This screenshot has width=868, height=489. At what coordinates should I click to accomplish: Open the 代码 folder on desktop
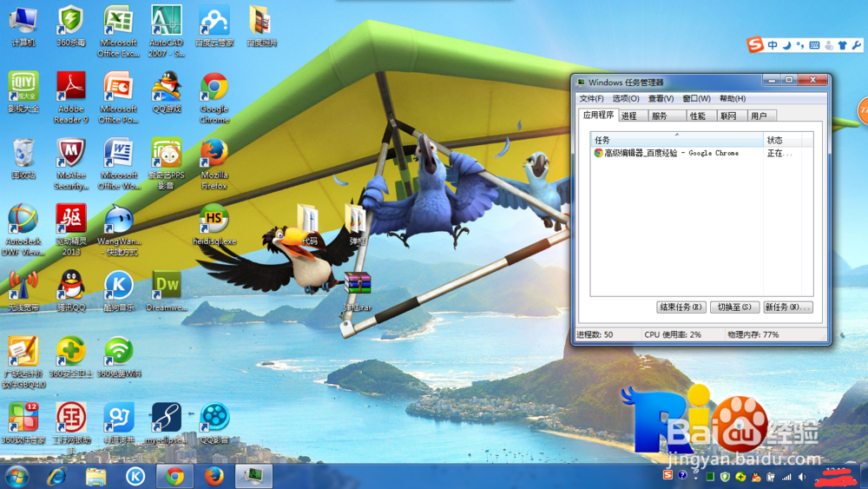[x=309, y=225]
